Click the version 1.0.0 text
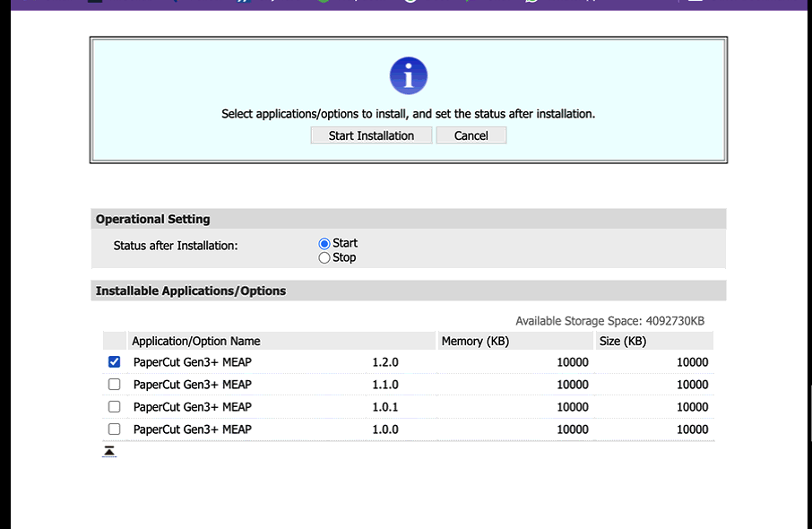Viewport: 812px width, 529px height. pyautogui.click(x=385, y=429)
